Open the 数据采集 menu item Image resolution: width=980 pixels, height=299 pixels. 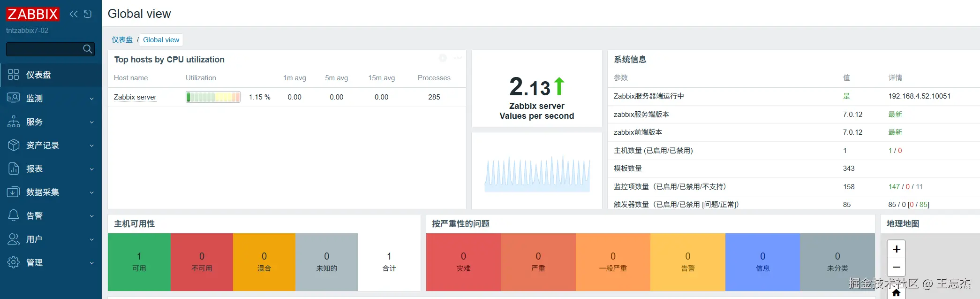[x=51, y=192]
